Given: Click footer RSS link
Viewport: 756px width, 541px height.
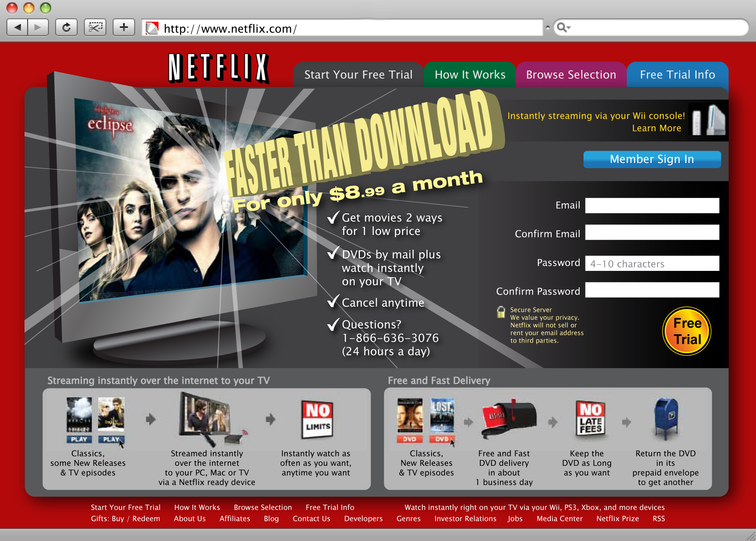Looking at the screenshot, I should point(659,519).
